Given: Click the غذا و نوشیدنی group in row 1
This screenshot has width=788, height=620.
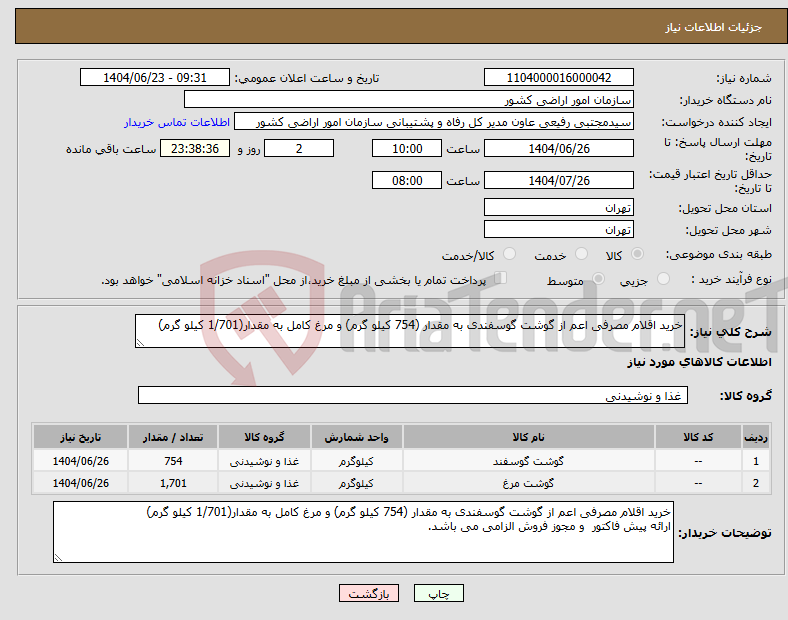Looking at the screenshot, I should (x=264, y=461).
